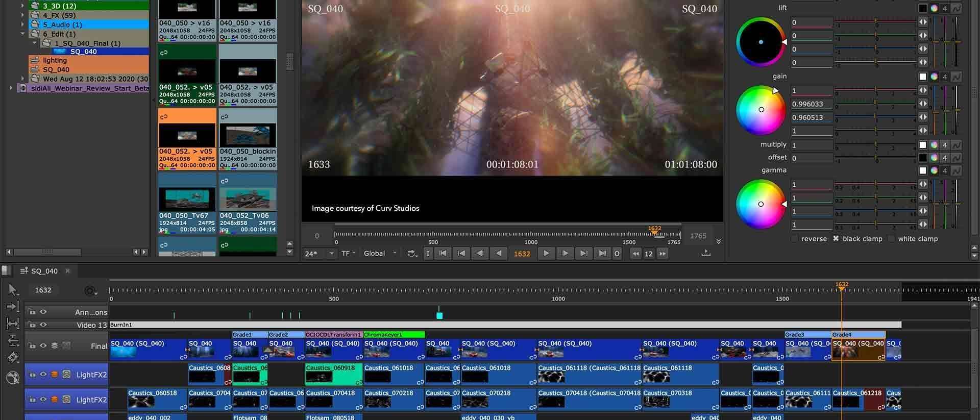Uncheck the black clamp checkbox

coord(836,238)
